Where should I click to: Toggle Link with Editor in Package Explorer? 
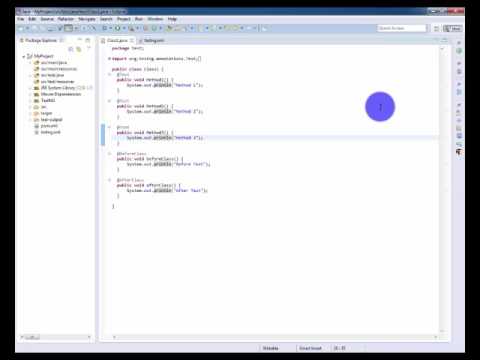pos(79,49)
